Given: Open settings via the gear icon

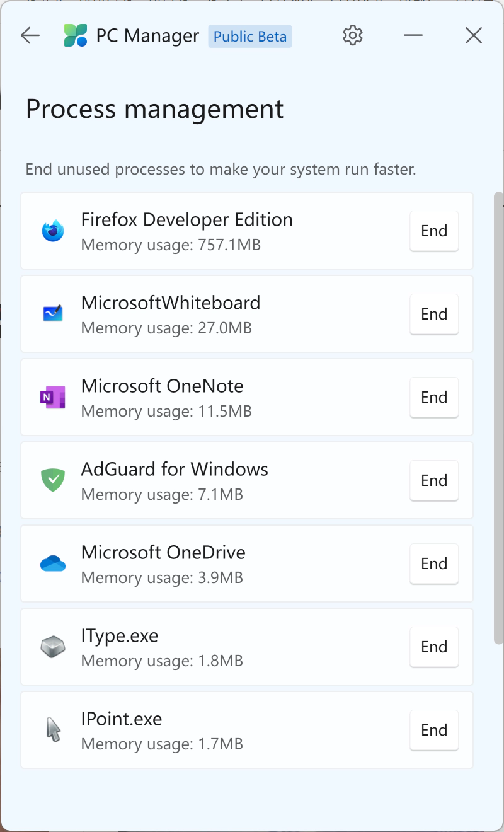Looking at the screenshot, I should [x=353, y=36].
